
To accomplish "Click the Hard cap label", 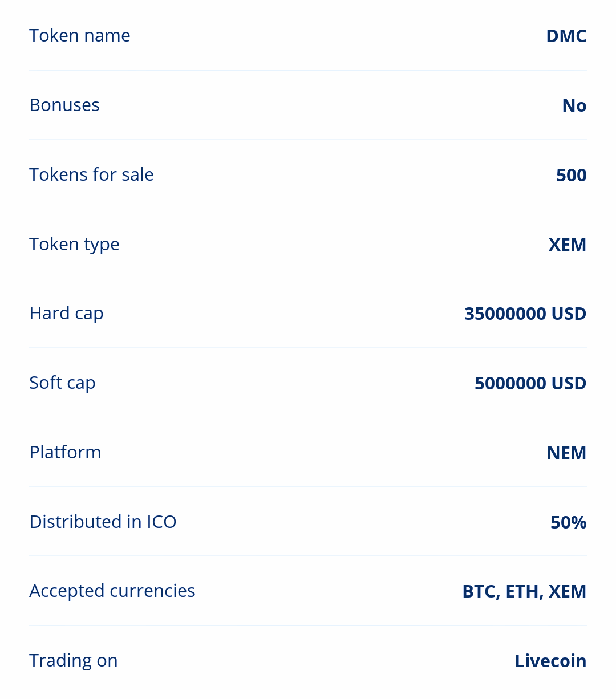I will click(66, 313).
